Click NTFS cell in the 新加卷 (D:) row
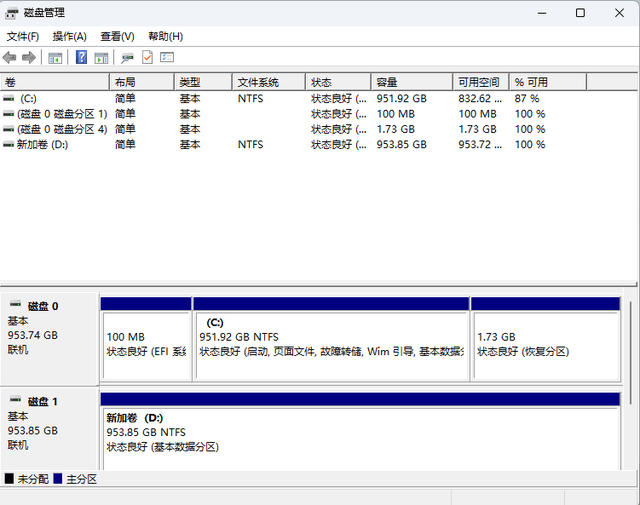Viewport: 640px width, 505px height. (251, 145)
